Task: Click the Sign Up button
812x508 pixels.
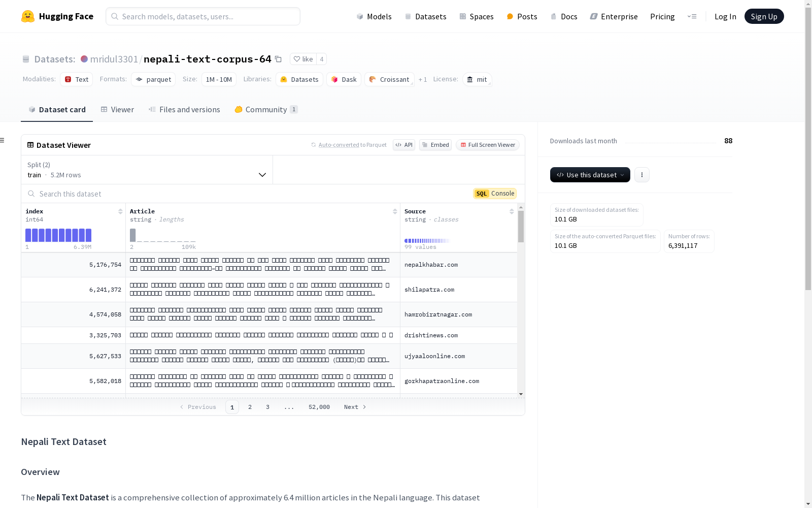Action: click(x=764, y=16)
